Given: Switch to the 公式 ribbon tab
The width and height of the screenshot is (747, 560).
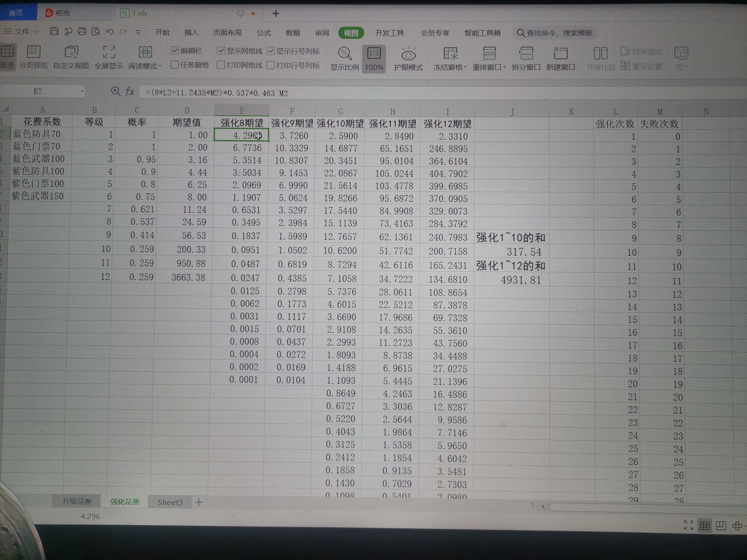Looking at the screenshot, I should click(264, 33).
